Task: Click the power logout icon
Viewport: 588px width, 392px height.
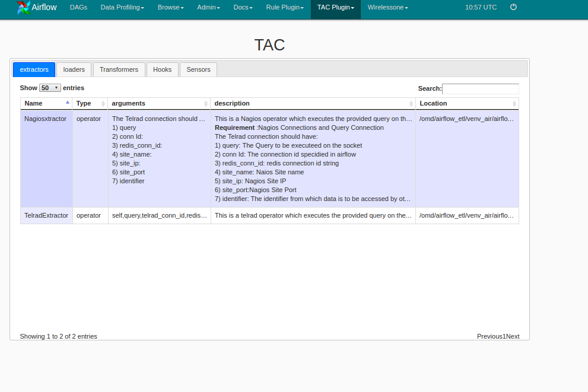Action: tap(513, 7)
